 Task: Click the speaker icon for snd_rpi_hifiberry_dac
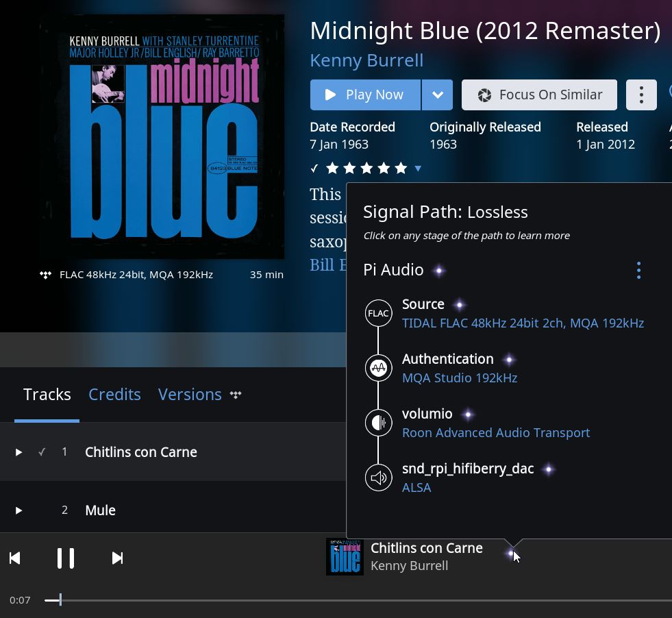[378, 478]
